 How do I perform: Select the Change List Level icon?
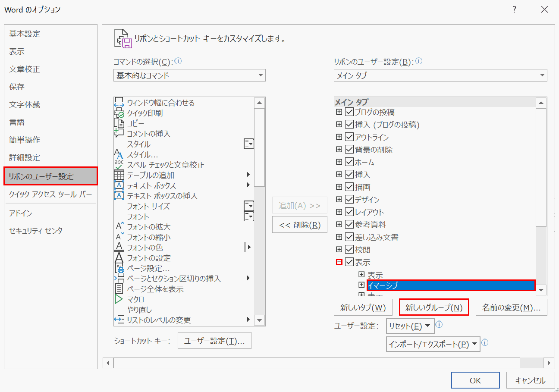click(x=119, y=320)
